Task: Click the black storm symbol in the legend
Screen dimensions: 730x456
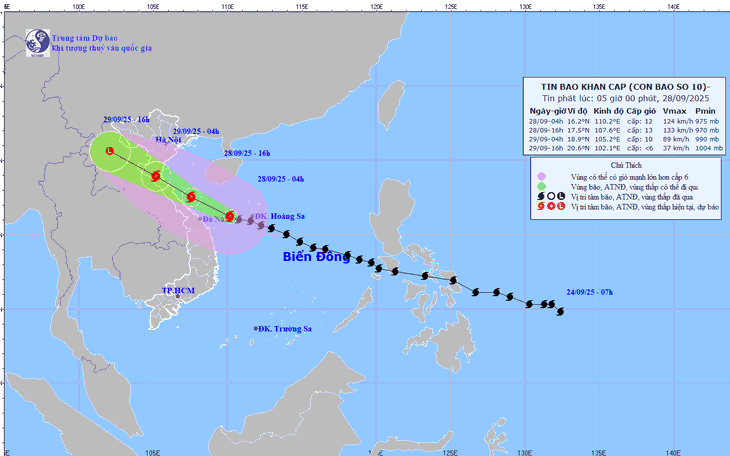Action: [x=541, y=197]
